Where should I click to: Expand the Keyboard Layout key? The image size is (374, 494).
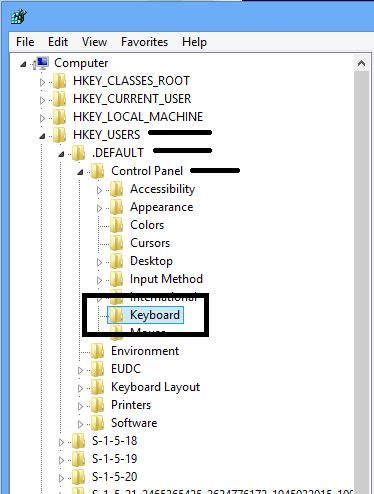[80, 388]
